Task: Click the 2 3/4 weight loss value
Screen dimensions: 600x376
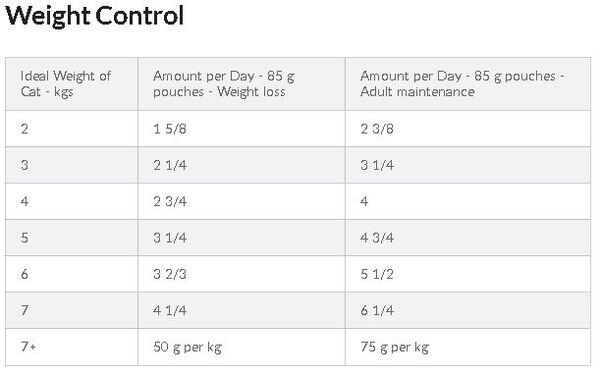Action: click(x=170, y=201)
